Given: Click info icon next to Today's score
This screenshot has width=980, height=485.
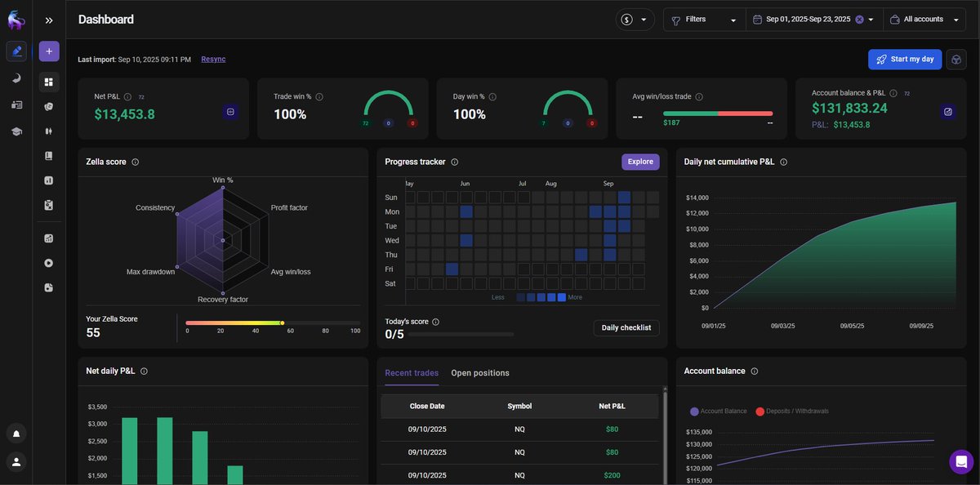Looking at the screenshot, I should [435, 322].
